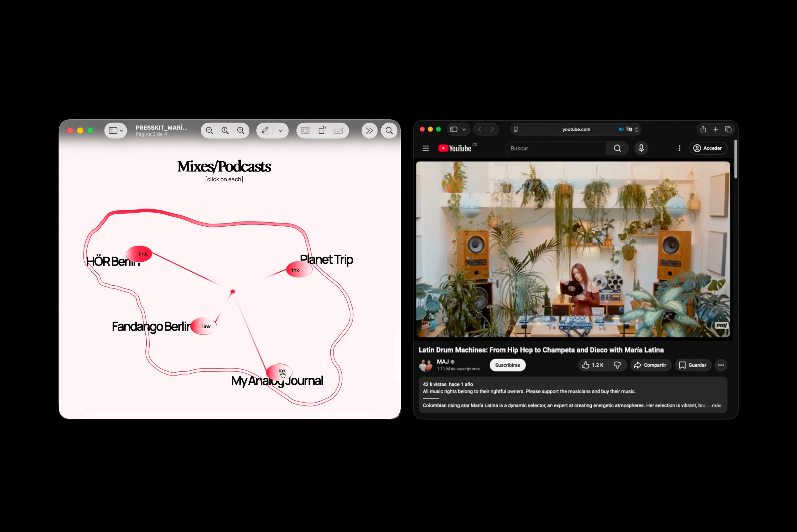The width and height of the screenshot is (797, 532).
Task: Select the markup pen tool
Action: (265, 131)
